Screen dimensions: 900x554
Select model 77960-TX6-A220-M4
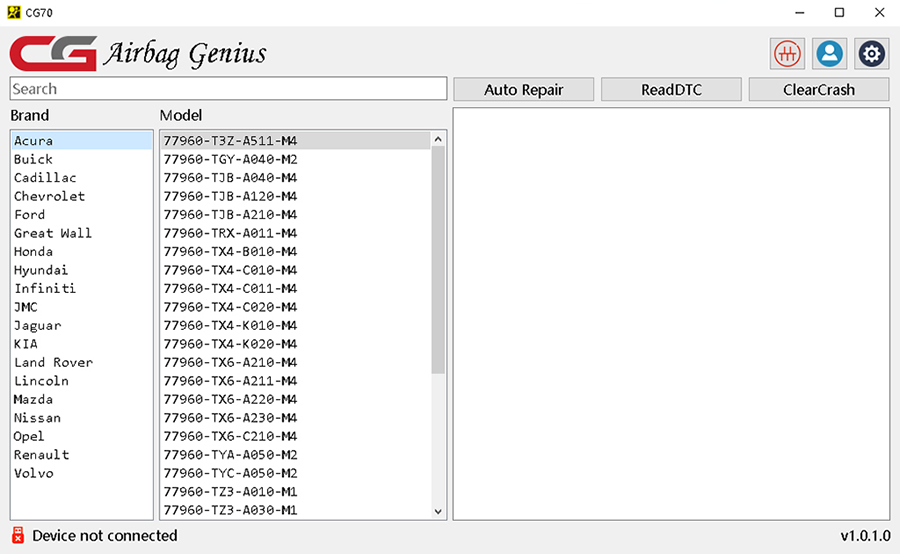pyautogui.click(x=295, y=399)
